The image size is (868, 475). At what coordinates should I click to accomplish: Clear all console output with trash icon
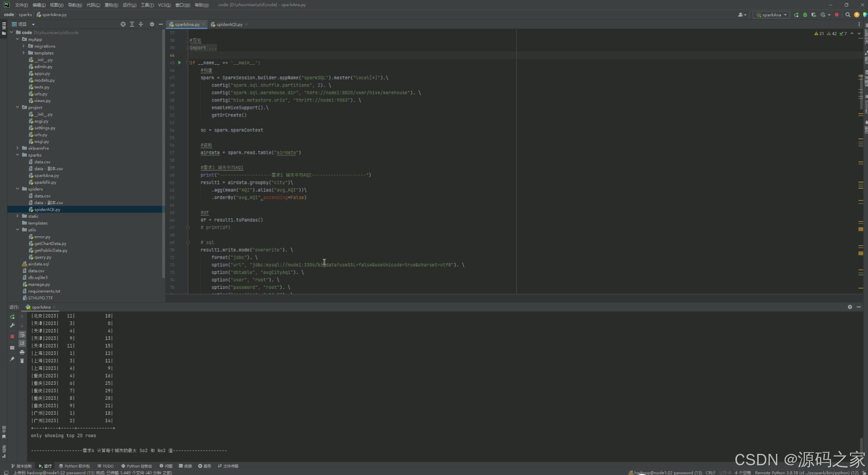22,361
